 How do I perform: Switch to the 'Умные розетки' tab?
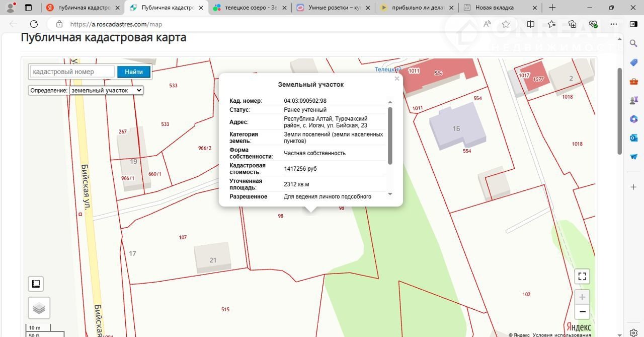click(x=333, y=8)
